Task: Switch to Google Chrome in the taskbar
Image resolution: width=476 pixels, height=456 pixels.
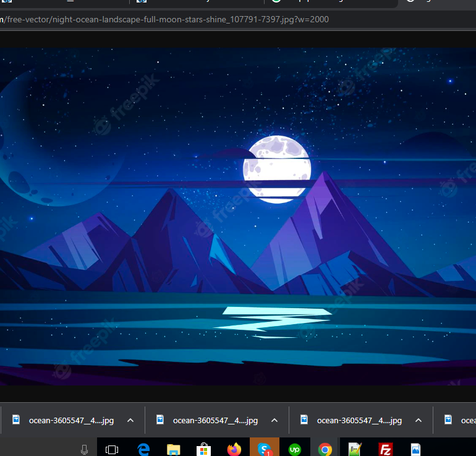Action: point(325,450)
